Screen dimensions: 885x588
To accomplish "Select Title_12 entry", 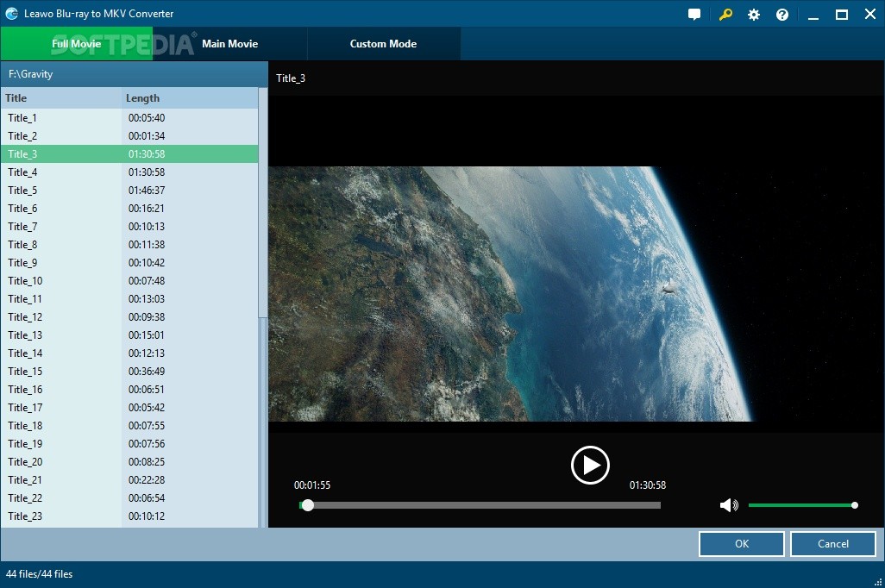I will pyautogui.click(x=129, y=316).
